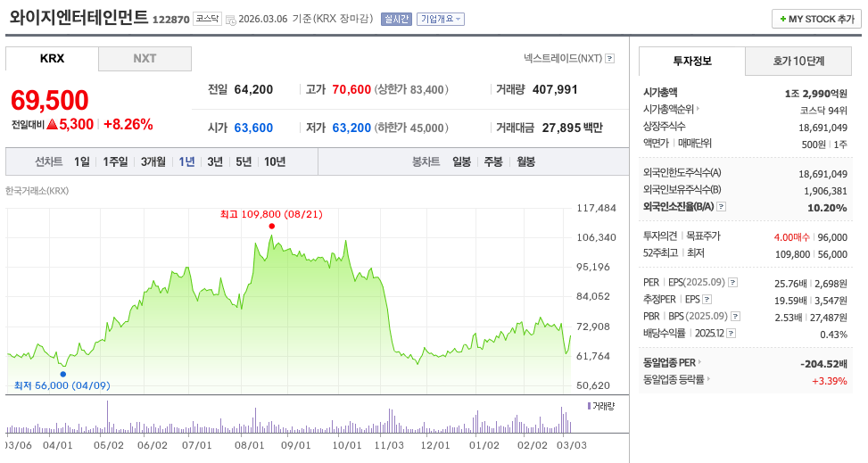Click the 배당수익률 value 0.43%
The width and height of the screenshot is (868, 463).
click(834, 335)
